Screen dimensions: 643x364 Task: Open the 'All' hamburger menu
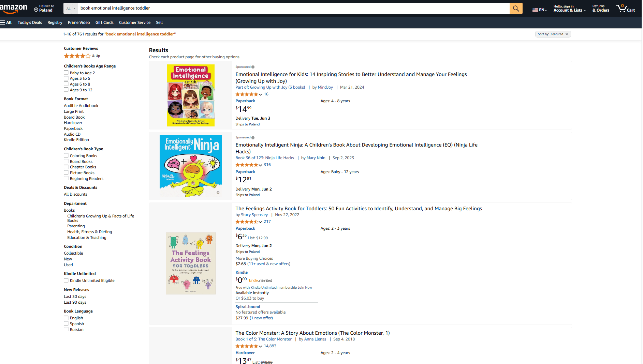click(6, 22)
